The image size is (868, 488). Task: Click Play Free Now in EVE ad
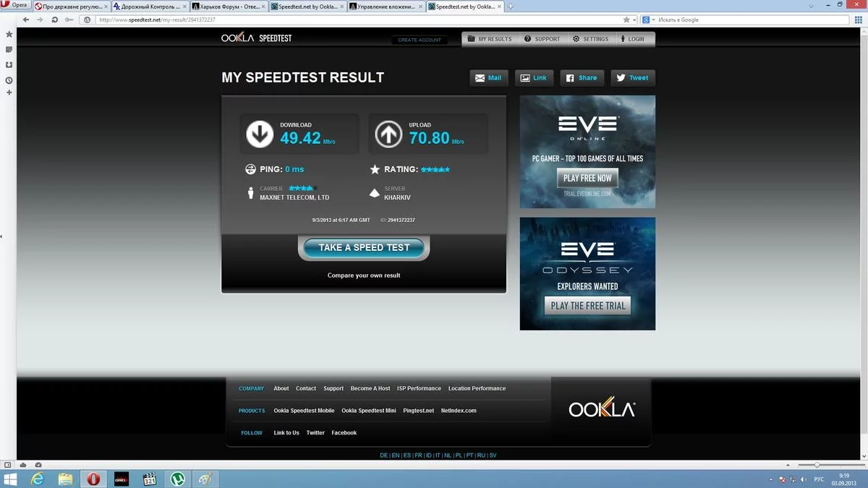tap(587, 178)
